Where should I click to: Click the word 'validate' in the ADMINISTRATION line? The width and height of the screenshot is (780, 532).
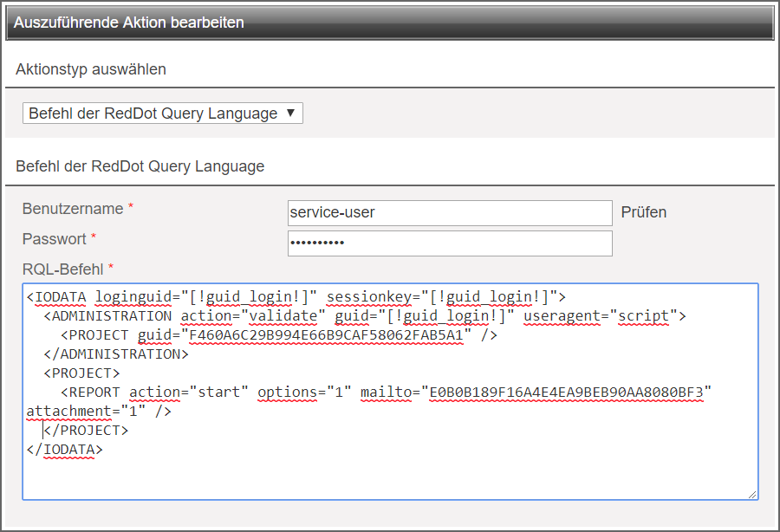[283, 315]
